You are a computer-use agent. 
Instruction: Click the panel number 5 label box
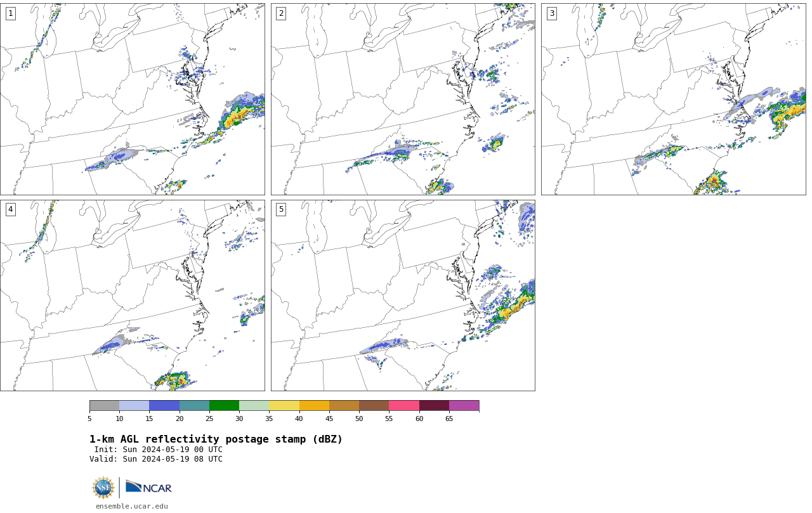pos(281,209)
